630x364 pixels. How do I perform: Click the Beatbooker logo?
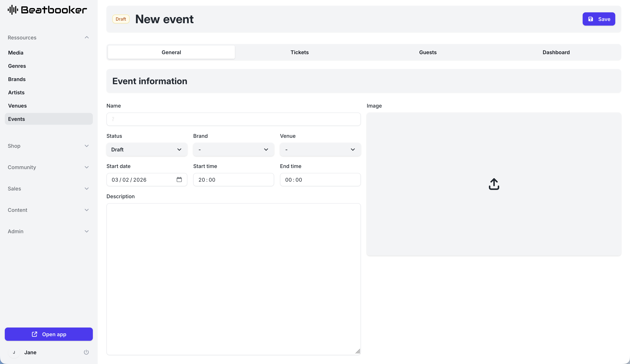pyautogui.click(x=47, y=10)
